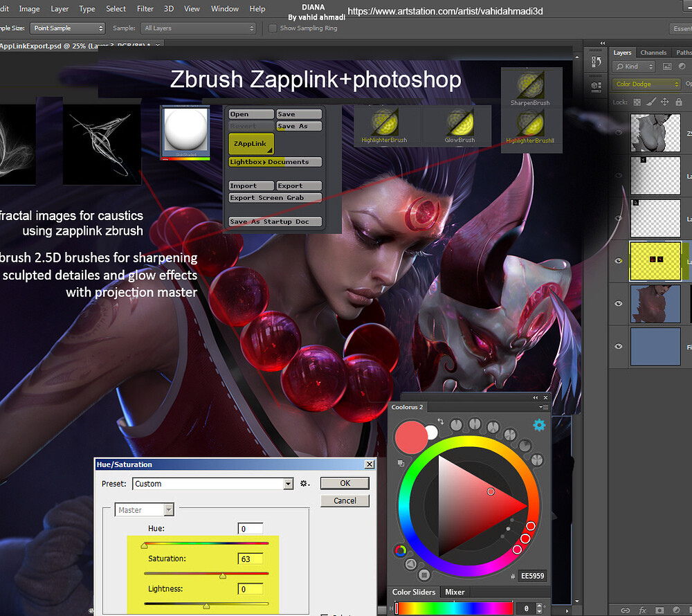The height and width of the screenshot is (616, 692).
Task: Swap foreground and background colors in Coolorus
Action: [440, 421]
